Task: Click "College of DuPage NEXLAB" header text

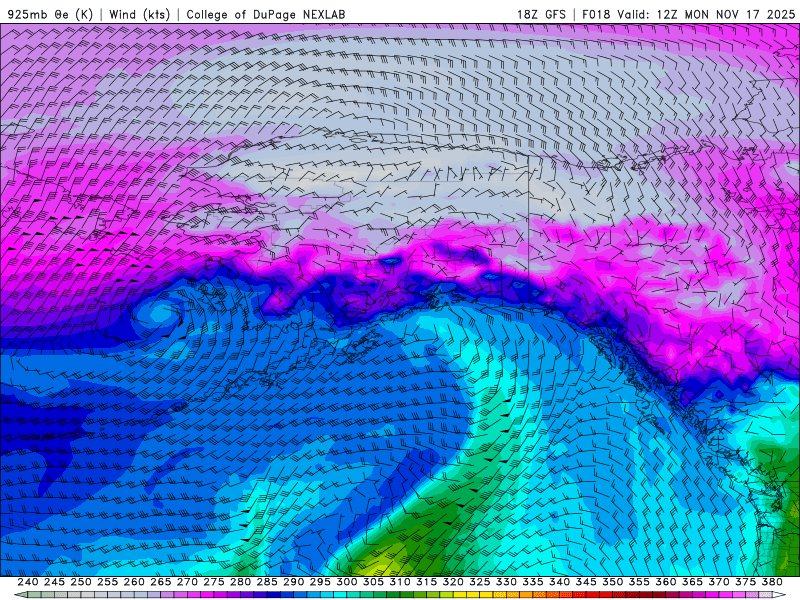Action: pos(266,14)
